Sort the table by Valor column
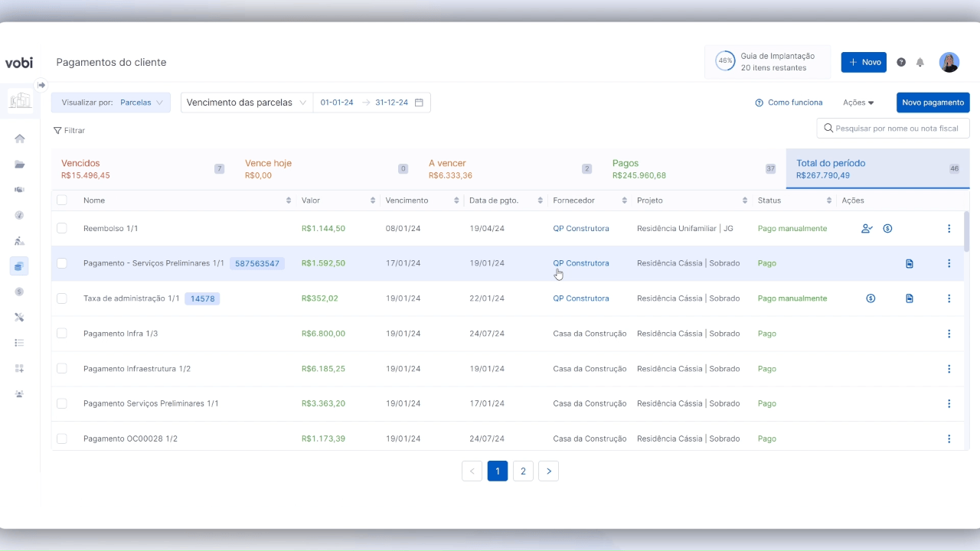The image size is (980, 551). (x=373, y=201)
